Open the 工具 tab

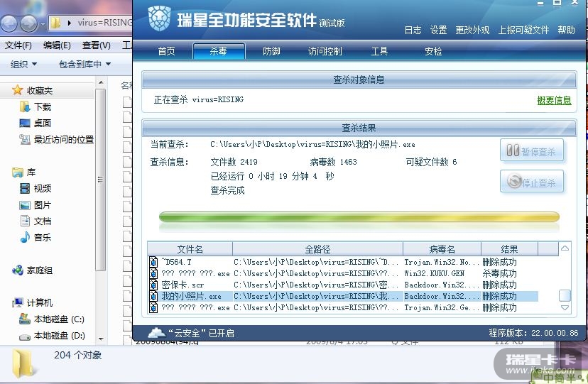coord(379,51)
